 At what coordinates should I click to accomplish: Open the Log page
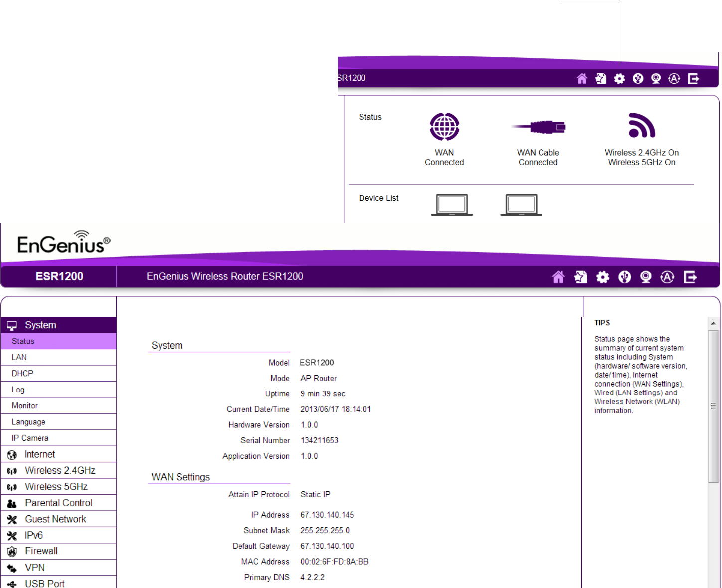coord(58,390)
